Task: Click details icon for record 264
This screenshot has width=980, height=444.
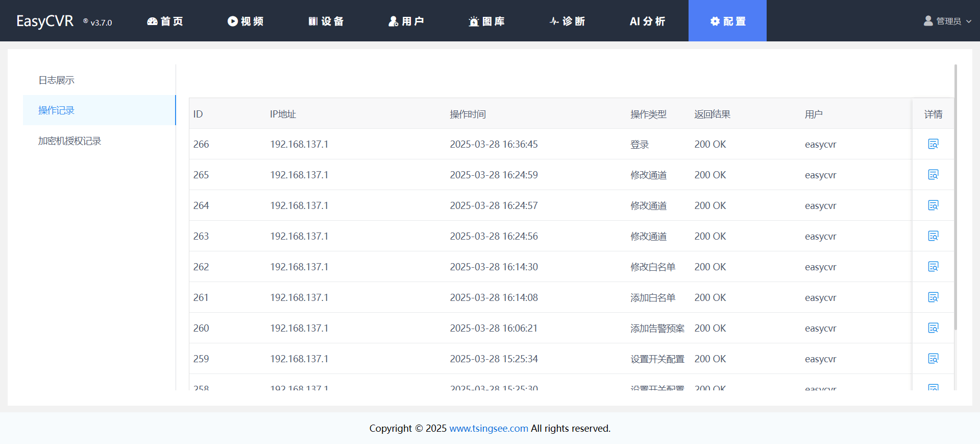Action: coord(933,205)
